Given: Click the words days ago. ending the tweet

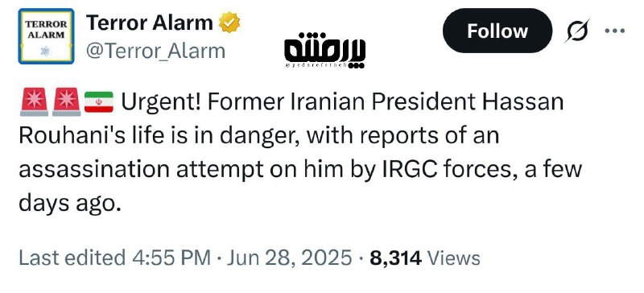Looking at the screenshot, I should pos(70,204).
